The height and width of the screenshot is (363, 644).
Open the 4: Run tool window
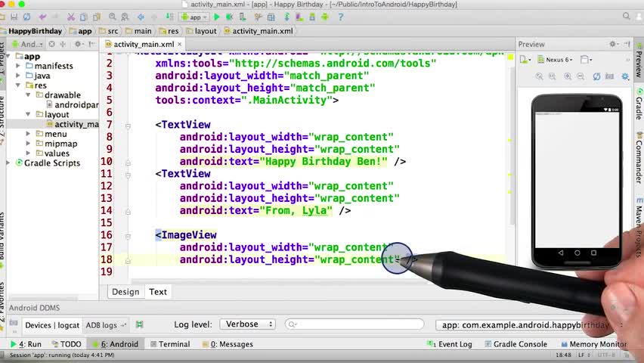26,344
